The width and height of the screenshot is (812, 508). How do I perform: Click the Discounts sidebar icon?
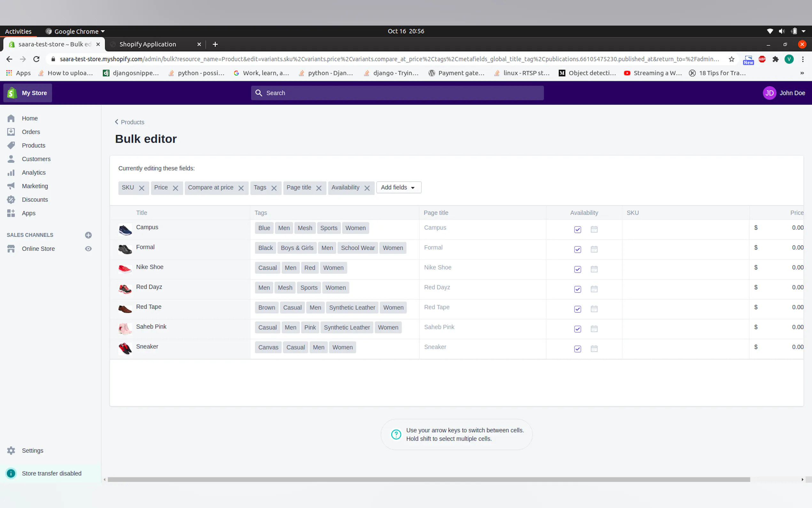coord(11,200)
